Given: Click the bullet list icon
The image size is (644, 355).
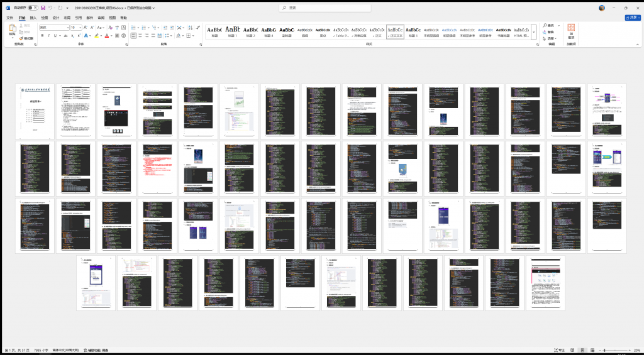Looking at the screenshot, I should coord(133,28).
